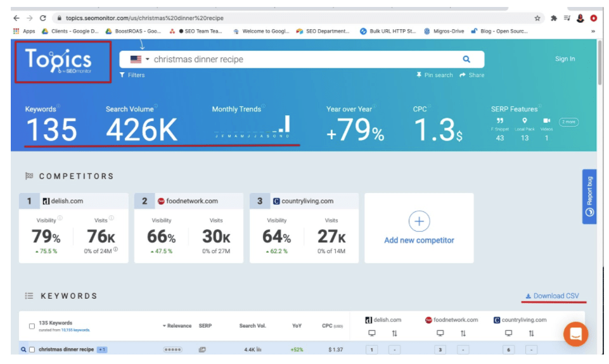Click the christmas dinner recipe search field
This screenshot has height=364, width=609.
tap(303, 59)
